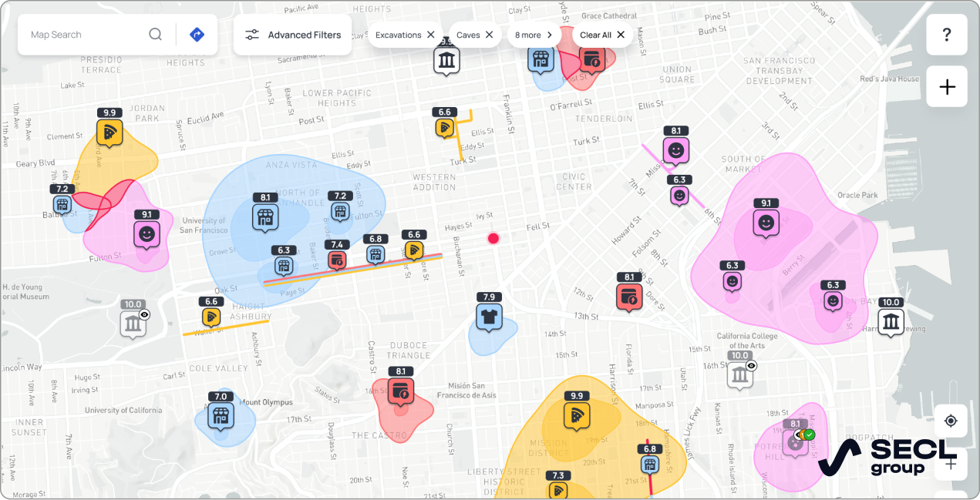Click the blue directions icon beside Map Search
The width and height of the screenshot is (980, 500).
pos(197,35)
